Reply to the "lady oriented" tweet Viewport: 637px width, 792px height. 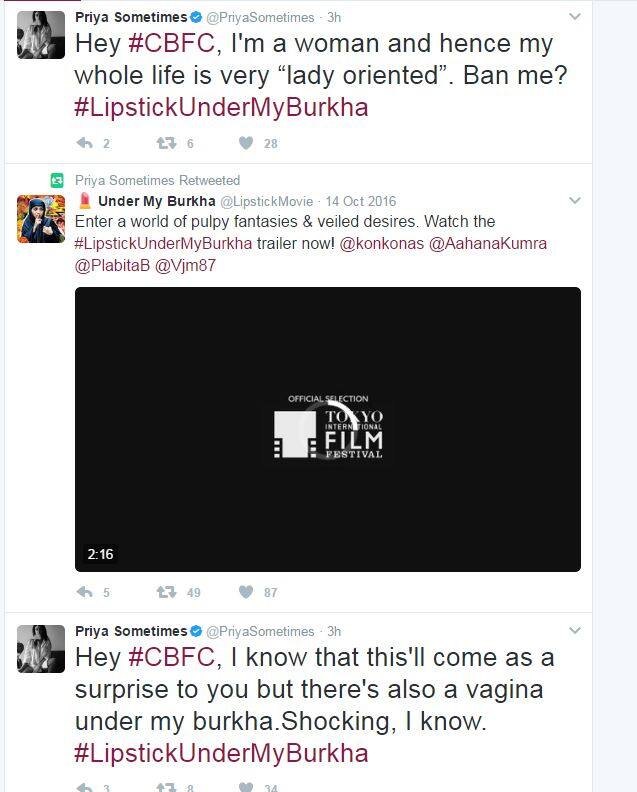click(84, 143)
